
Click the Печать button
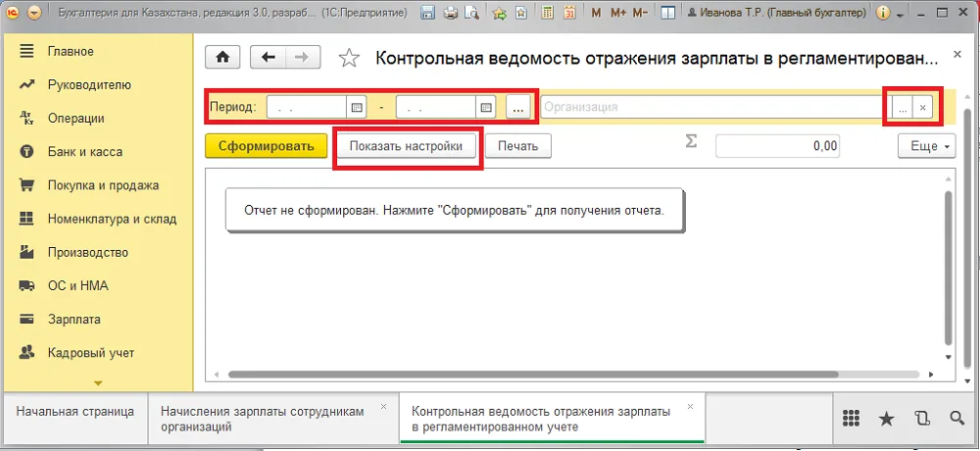(518, 146)
